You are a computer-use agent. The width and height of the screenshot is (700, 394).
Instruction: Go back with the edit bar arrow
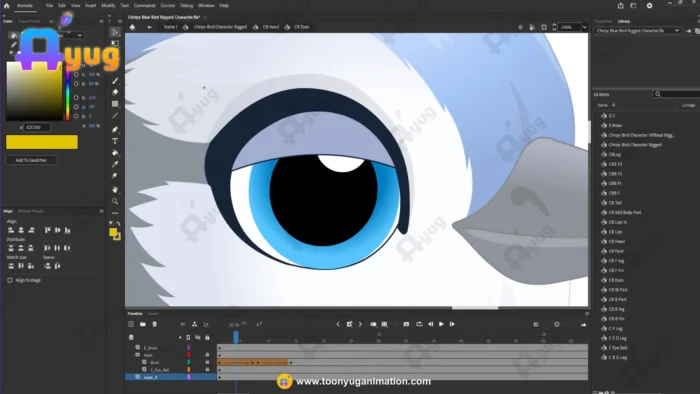(x=150, y=27)
